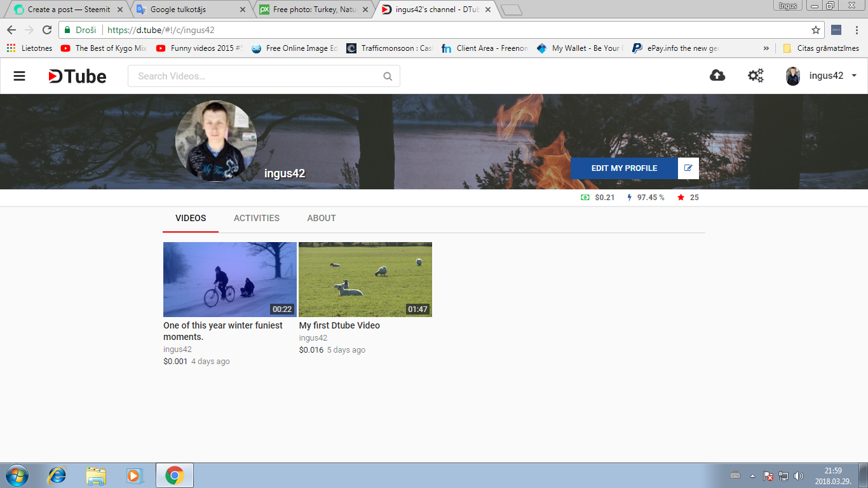The width and height of the screenshot is (868, 488).
Task: Open the upload video cloud icon
Action: [717, 76]
